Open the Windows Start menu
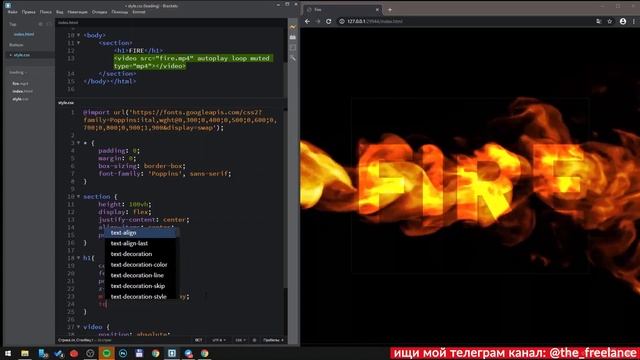Screen dimensions: 640x360 [8, 353]
